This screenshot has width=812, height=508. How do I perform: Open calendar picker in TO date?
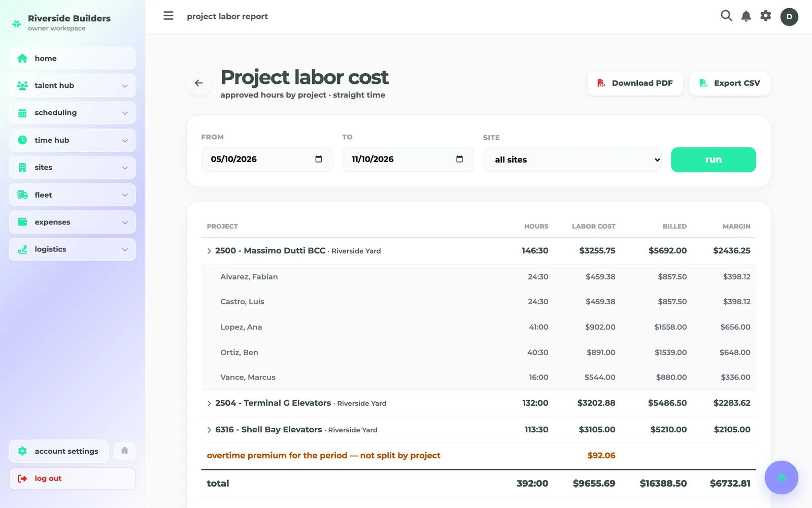[x=460, y=159]
